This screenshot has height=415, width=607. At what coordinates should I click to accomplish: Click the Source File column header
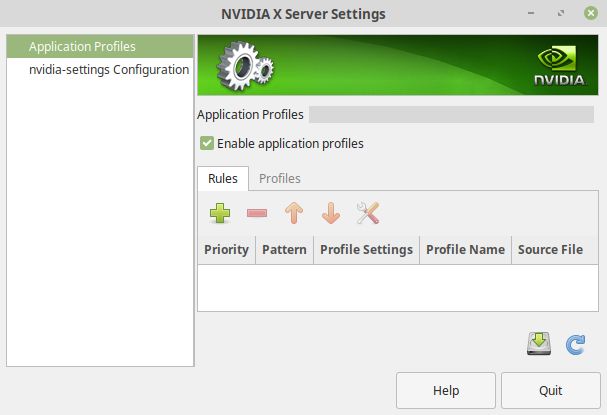[x=555, y=250]
